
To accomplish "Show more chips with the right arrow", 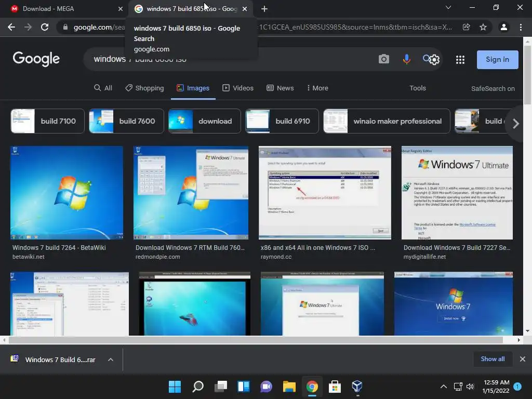I will pos(515,124).
